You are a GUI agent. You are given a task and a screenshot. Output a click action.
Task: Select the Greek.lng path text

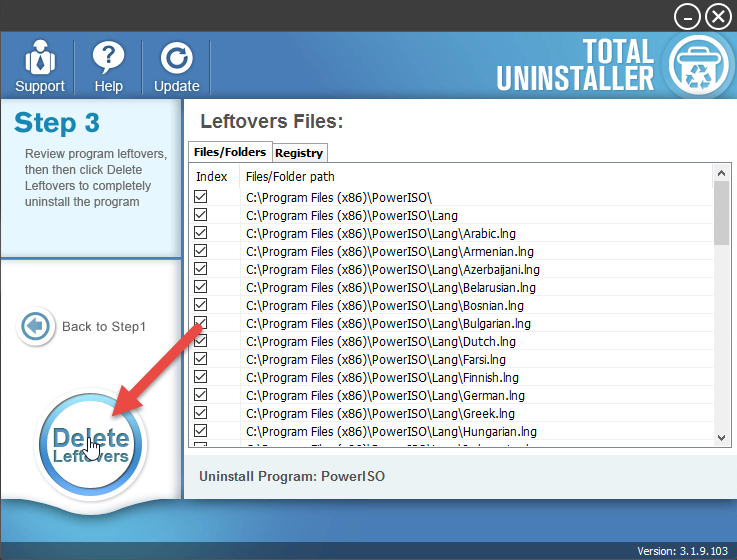pos(380,414)
